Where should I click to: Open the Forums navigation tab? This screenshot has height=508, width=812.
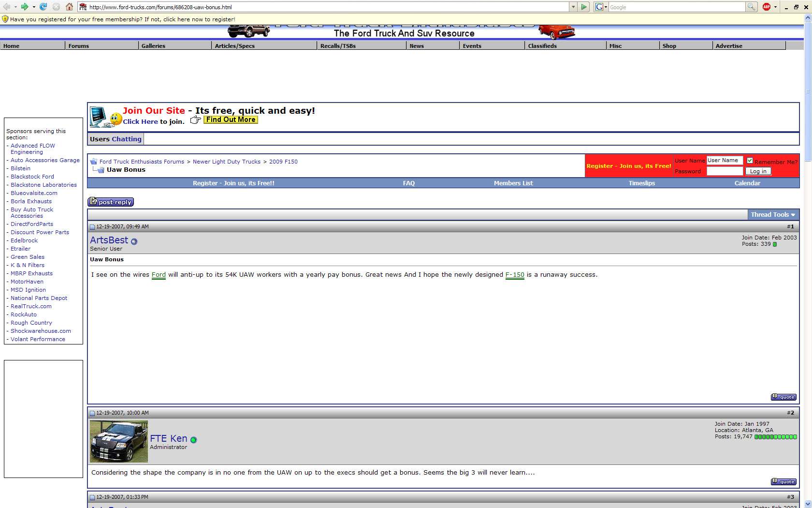click(x=101, y=45)
